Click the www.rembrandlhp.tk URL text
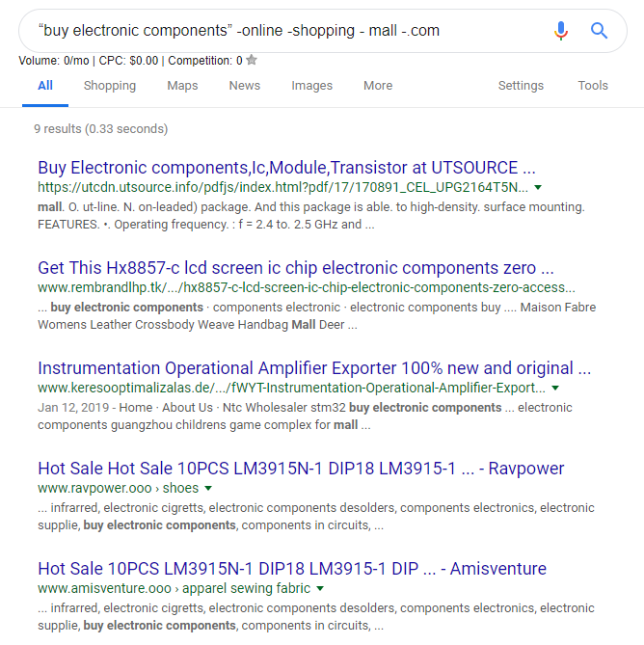Image resolution: width=644 pixels, height=645 pixels. (307, 287)
